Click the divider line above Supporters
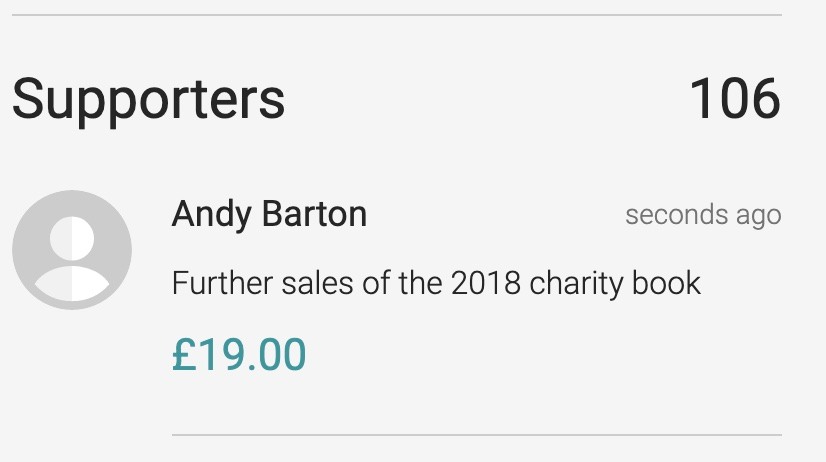 click(x=397, y=15)
